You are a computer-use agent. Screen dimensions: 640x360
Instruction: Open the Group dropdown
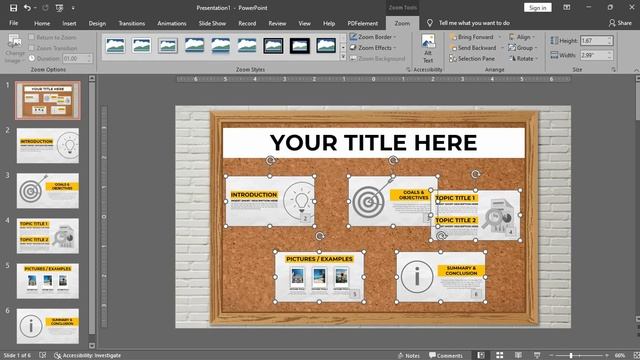[522, 48]
